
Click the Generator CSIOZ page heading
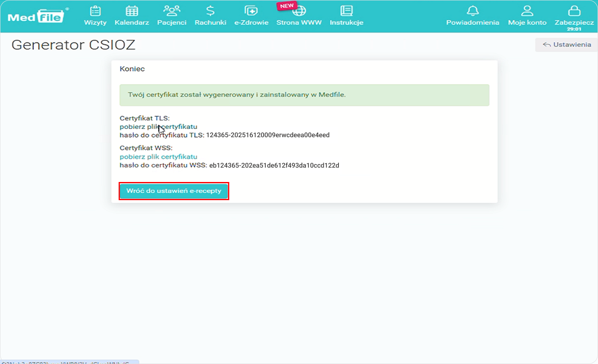[x=73, y=45]
